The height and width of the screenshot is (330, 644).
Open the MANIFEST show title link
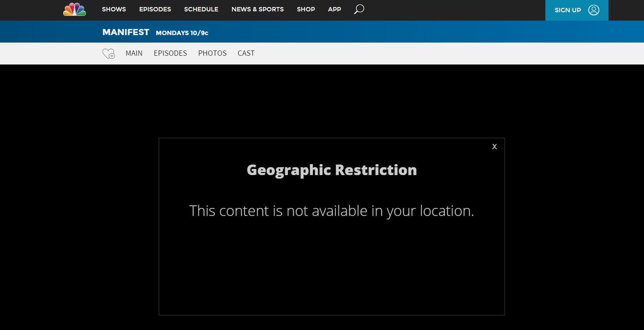[126, 32]
